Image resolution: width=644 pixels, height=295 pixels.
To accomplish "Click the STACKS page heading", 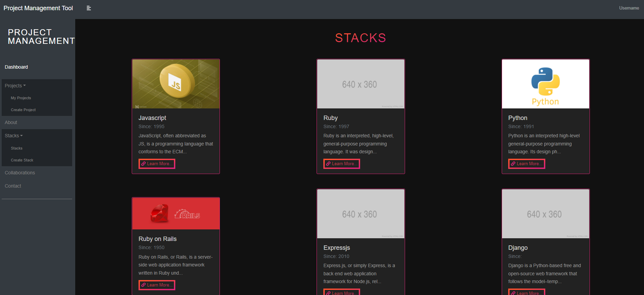I will coord(360,38).
